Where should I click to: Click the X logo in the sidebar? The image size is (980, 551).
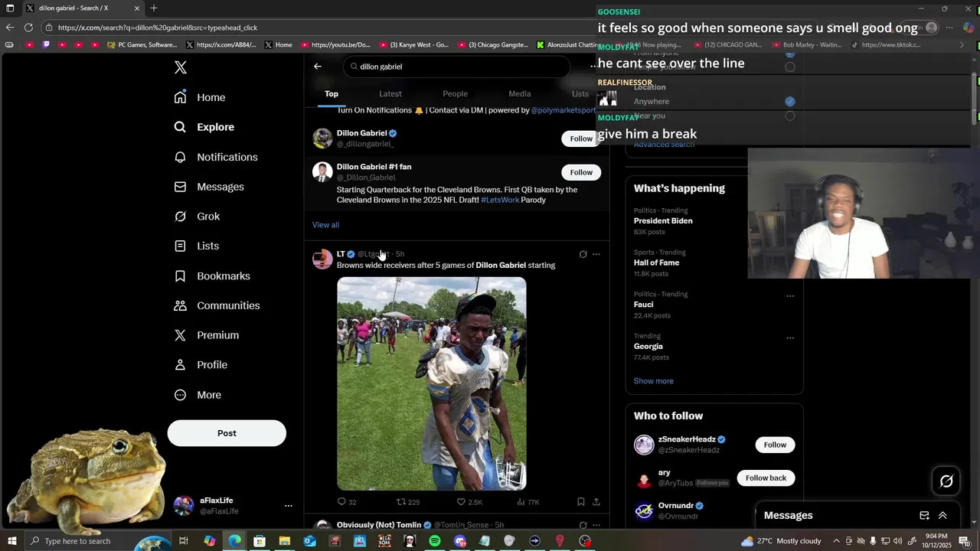click(181, 67)
